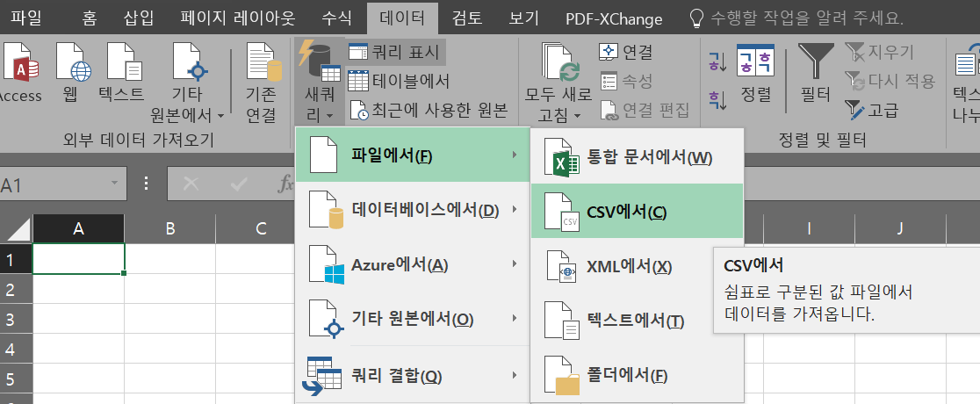The height and width of the screenshot is (404, 980).
Task: Switch to the 보기 tab
Action: (523, 18)
